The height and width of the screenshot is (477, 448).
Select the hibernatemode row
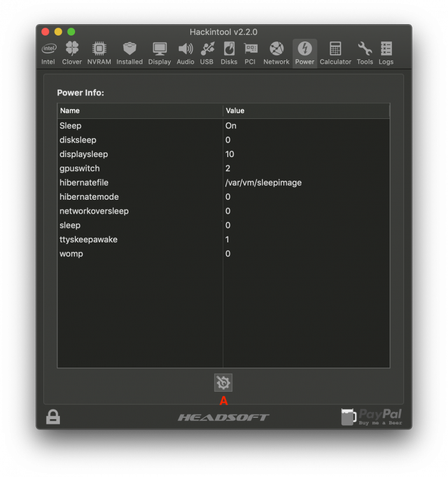click(224, 197)
